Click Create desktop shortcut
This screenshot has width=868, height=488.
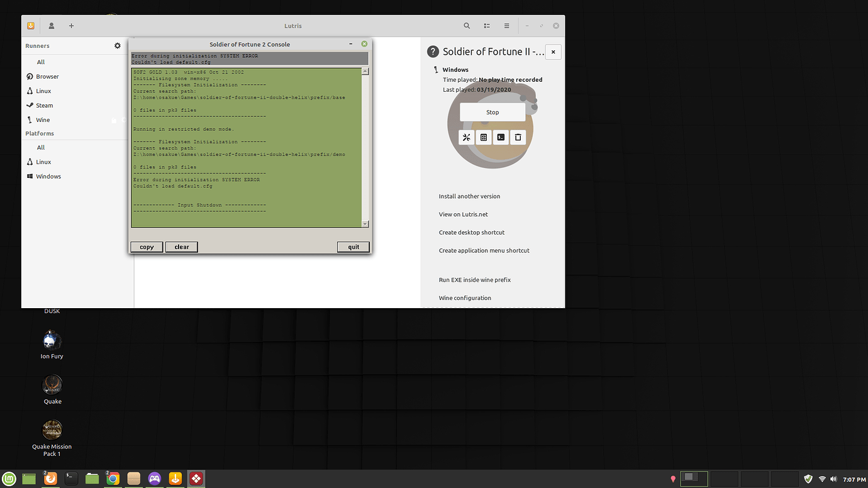click(x=472, y=233)
